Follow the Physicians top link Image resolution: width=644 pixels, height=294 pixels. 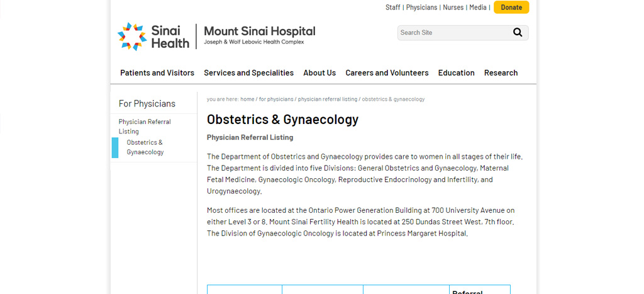coord(421,8)
